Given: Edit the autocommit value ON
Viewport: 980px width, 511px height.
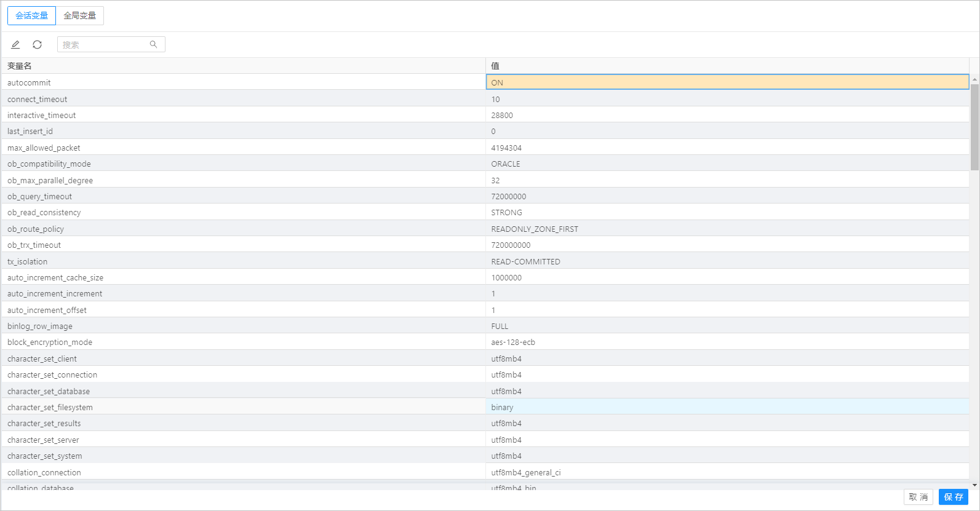Looking at the screenshot, I should 727,82.
